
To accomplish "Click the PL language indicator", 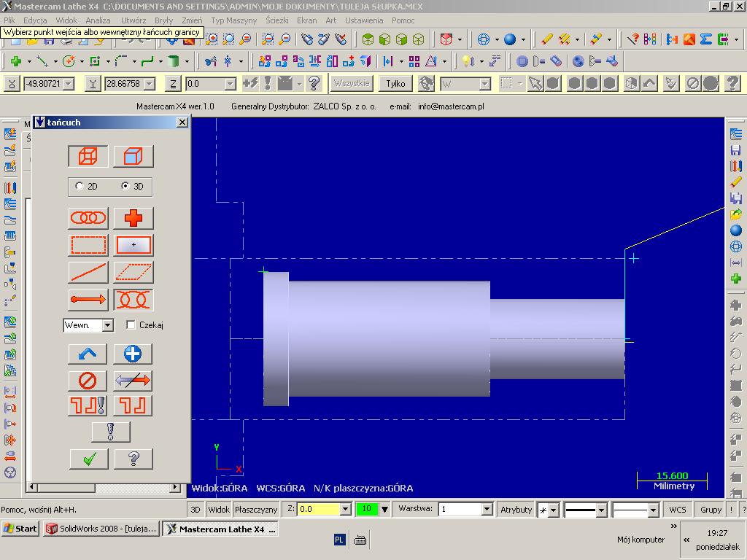I will pyautogui.click(x=339, y=540).
